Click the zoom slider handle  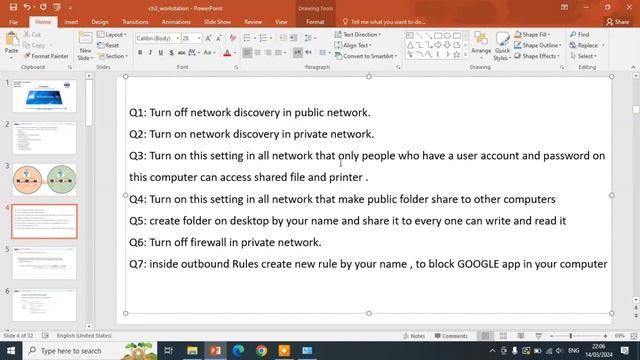[x=571, y=336]
